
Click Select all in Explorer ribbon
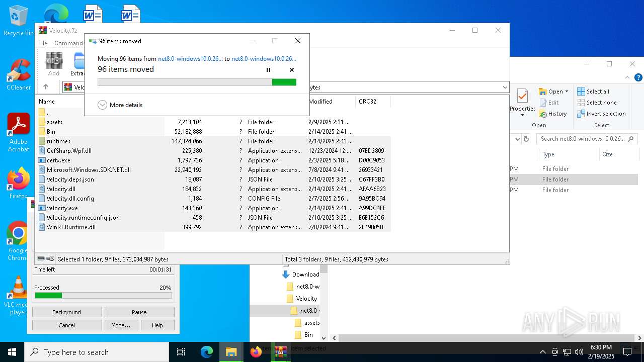click(x=593, y=92)
